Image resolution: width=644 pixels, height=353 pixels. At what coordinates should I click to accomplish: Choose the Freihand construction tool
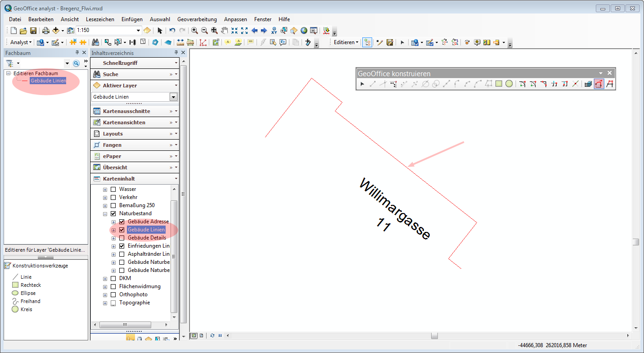pyautogui.click(x=30, y=301)
